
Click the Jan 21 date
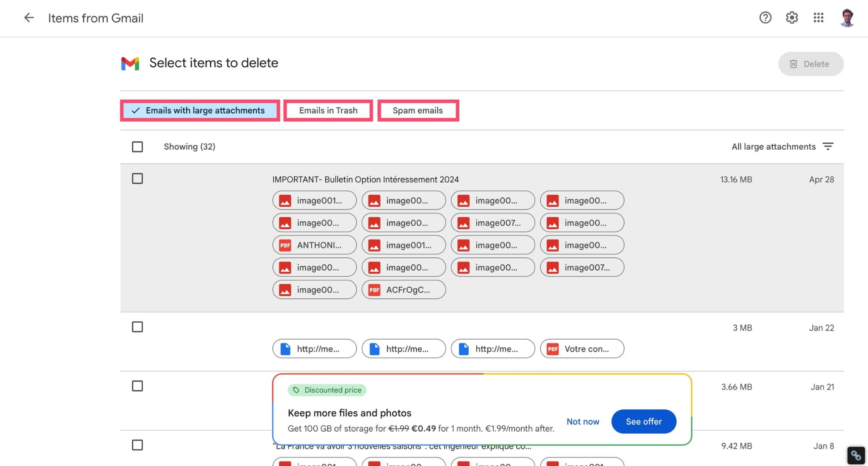[x=822, y=386]
